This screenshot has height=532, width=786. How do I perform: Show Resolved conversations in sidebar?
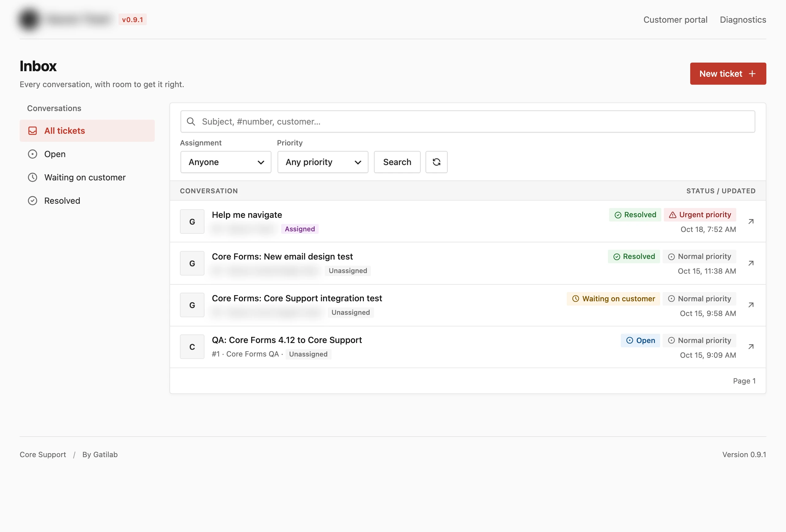click(87, 200)
